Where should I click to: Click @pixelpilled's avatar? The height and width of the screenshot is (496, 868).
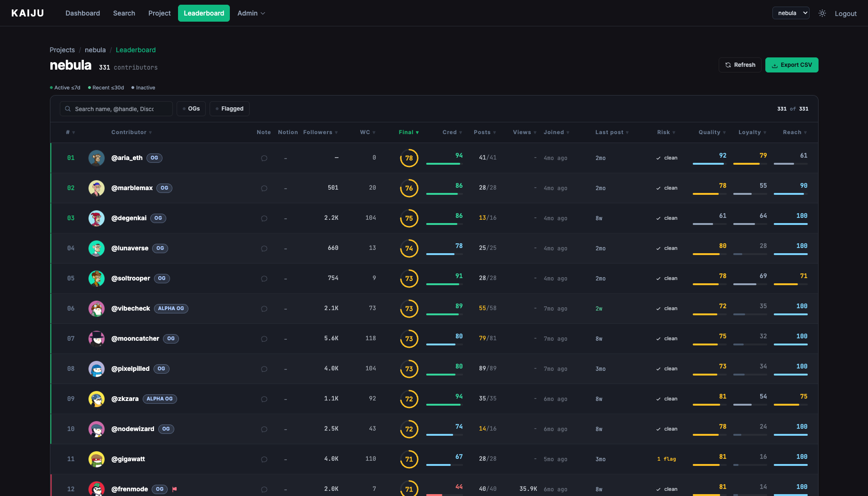[97, 369]
